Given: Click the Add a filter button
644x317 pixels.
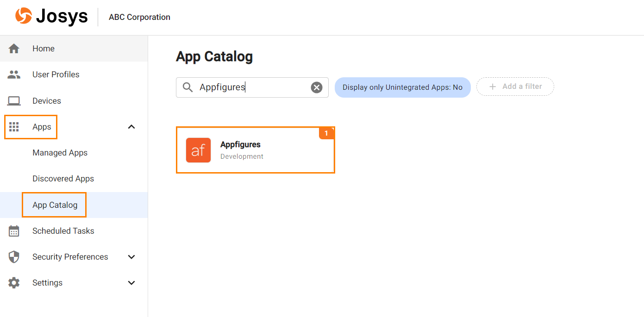Looking at the screenshot, I should [515, 87].
